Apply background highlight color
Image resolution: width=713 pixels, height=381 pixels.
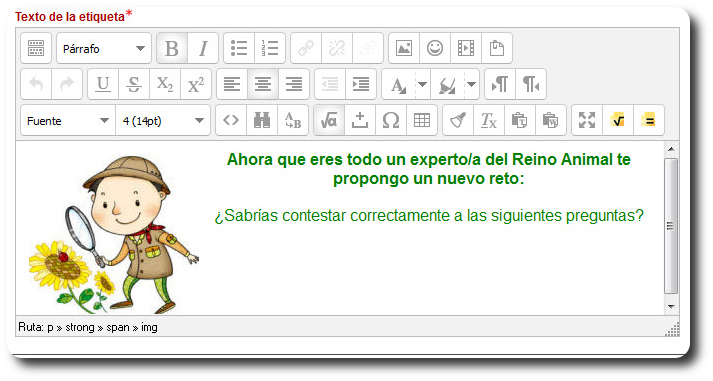447,84
